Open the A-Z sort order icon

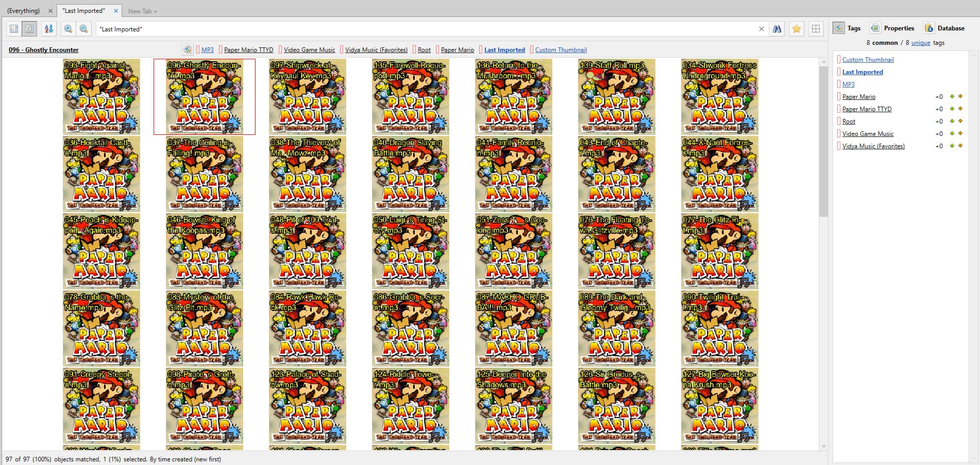[x=49, y=29]
